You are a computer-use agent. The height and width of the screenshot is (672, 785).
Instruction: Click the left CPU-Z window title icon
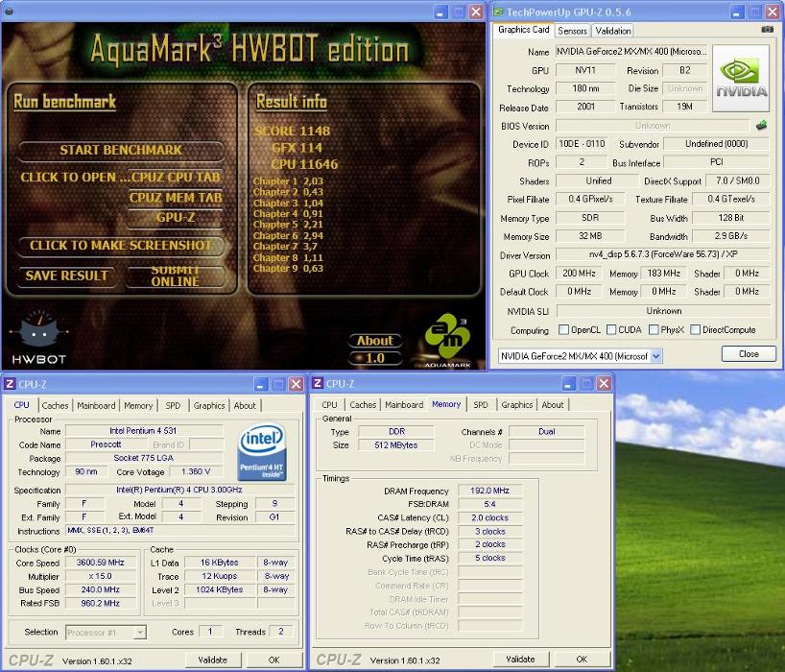pyautogui.click(x=10, y=384)
